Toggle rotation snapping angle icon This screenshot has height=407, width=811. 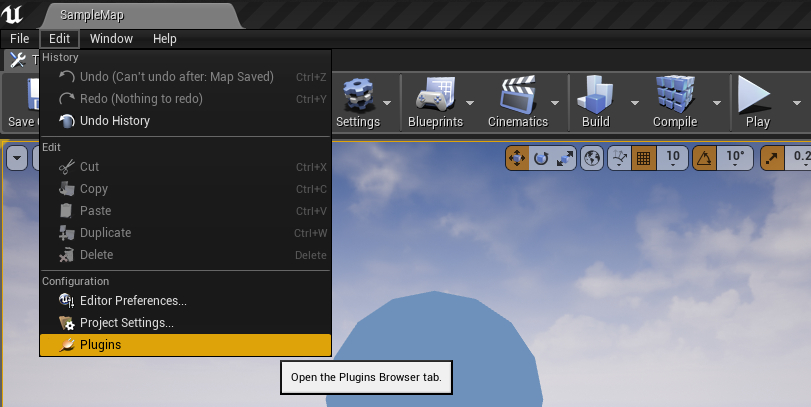704,158
